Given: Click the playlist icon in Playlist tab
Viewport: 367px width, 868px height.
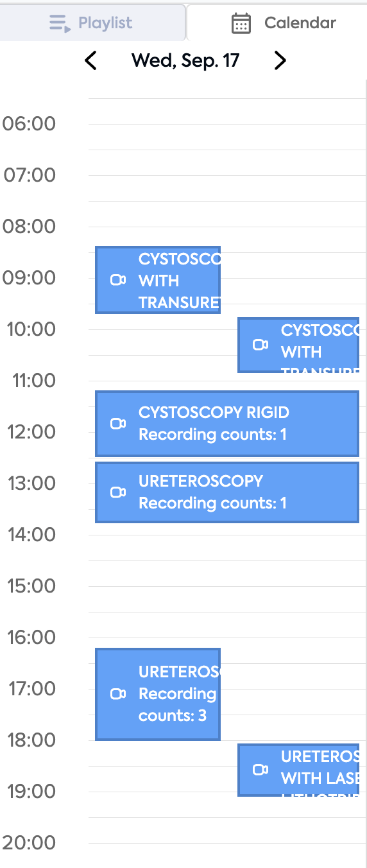Looking at the screenshot, I should [x=60, y=24].
